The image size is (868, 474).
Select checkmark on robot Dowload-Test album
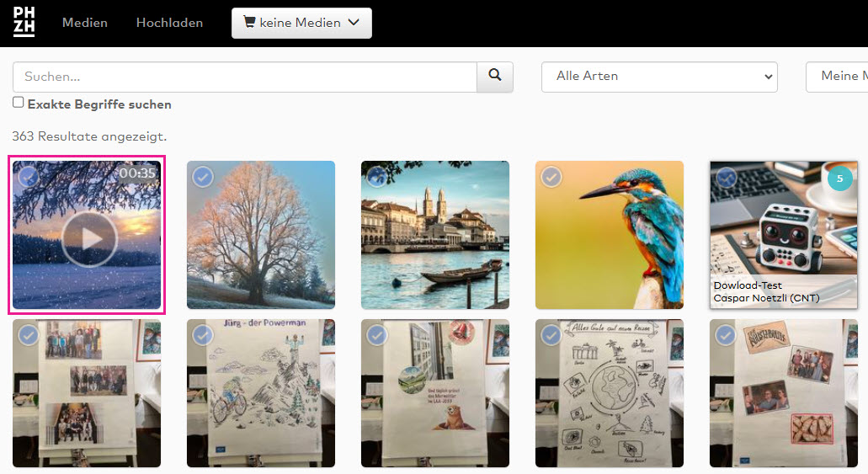click(726, 177)
